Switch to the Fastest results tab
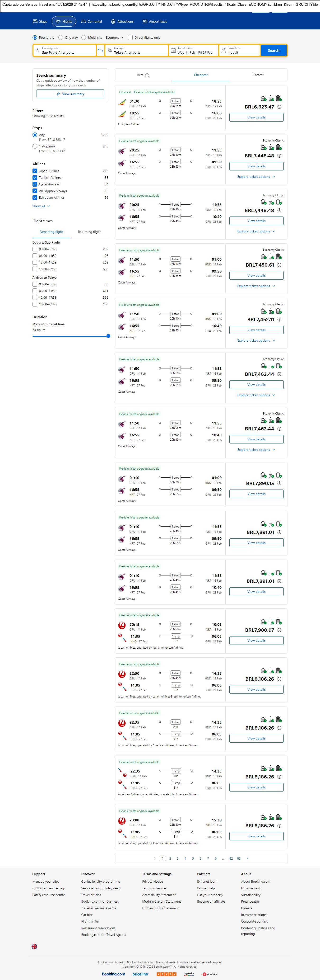 258,75
